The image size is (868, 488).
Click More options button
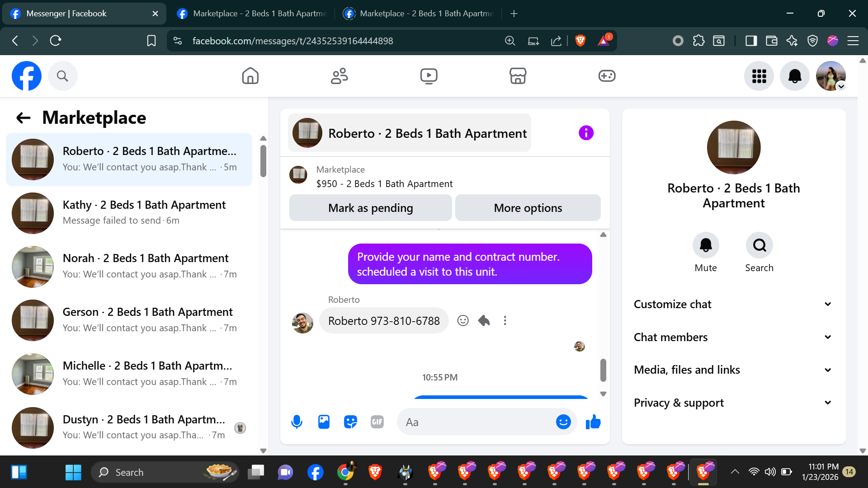point(528,208)
